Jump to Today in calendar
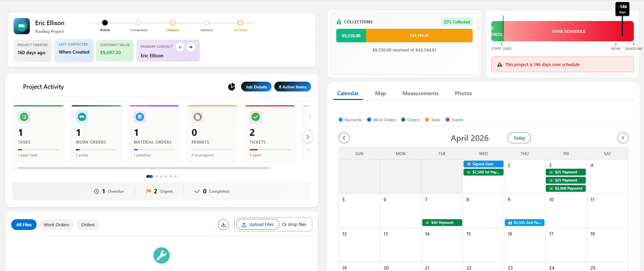 pyautogui.click(x=519, y=138)
